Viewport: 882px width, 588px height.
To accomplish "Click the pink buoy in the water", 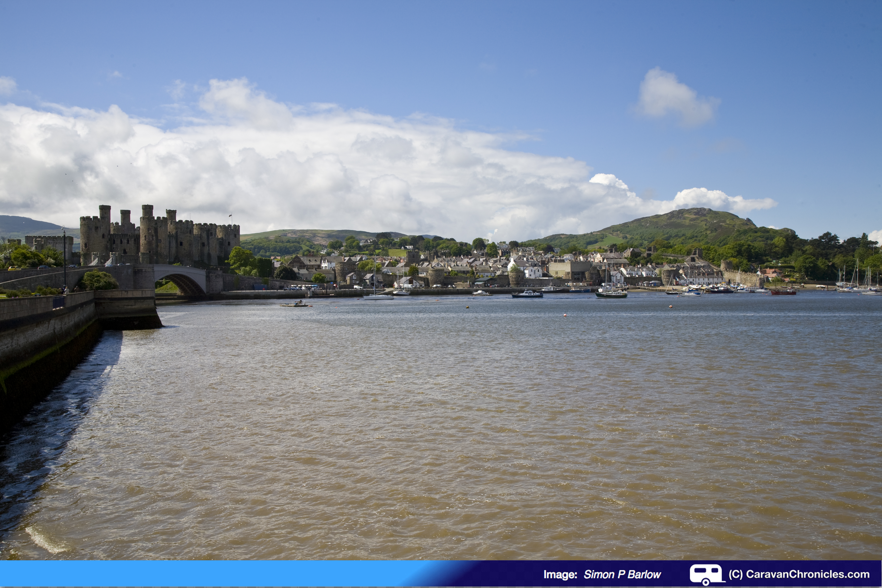I will 565,315.
